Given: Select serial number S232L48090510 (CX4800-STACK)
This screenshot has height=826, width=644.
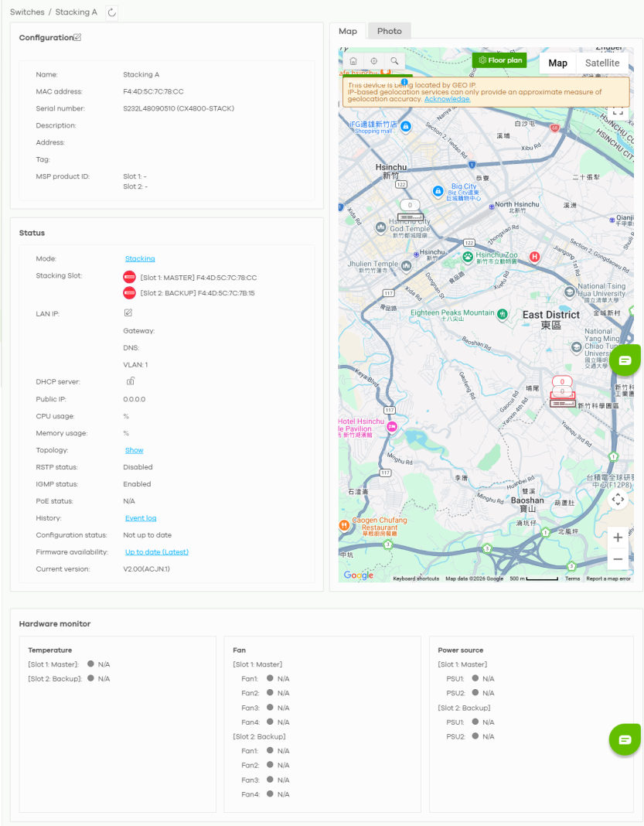Looking at the screenshot, I should (x=179, y=108).
